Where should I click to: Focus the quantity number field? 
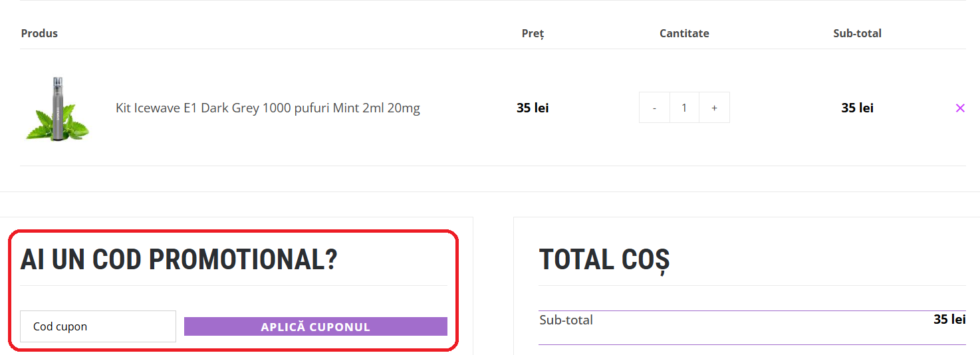pos(684,108)
